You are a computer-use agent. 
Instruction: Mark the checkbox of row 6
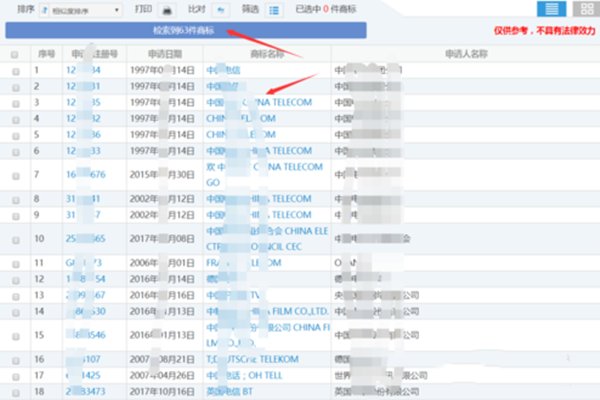[16, 152]
